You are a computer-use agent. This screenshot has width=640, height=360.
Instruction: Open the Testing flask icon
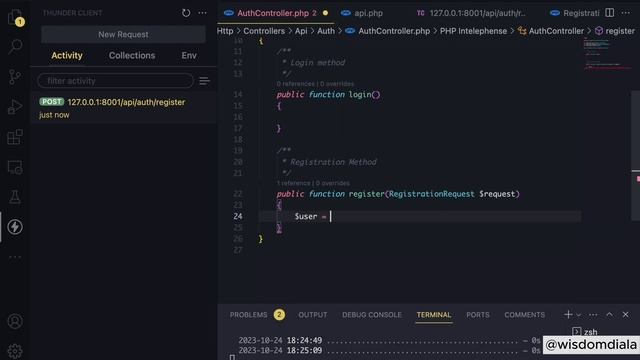coord(15,197)
